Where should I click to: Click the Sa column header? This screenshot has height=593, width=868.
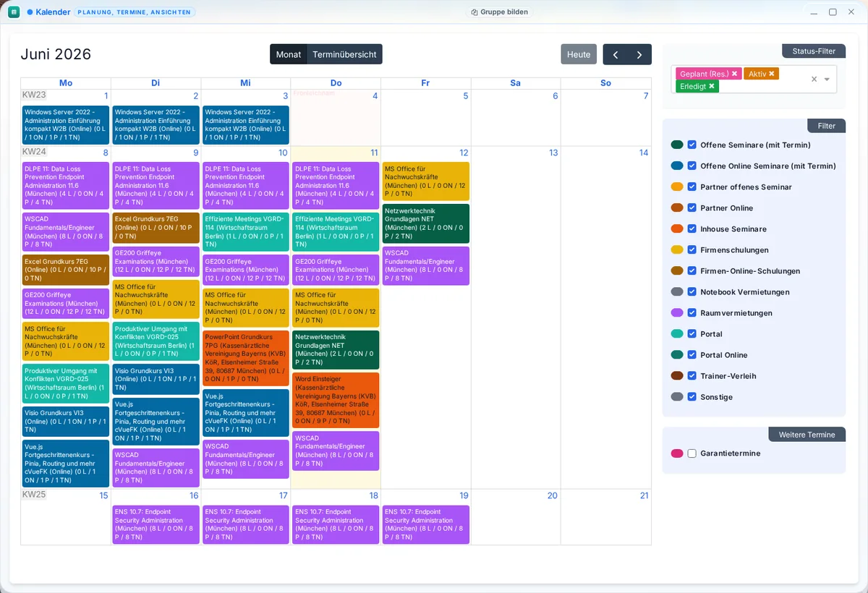[x=515, y=83]
